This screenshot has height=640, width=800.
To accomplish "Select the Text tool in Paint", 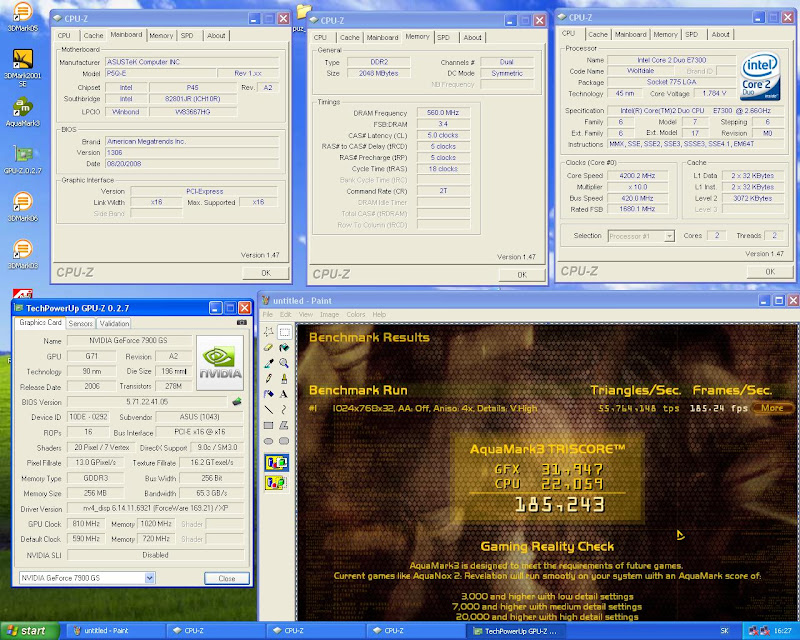I will [x=284, y=394].
